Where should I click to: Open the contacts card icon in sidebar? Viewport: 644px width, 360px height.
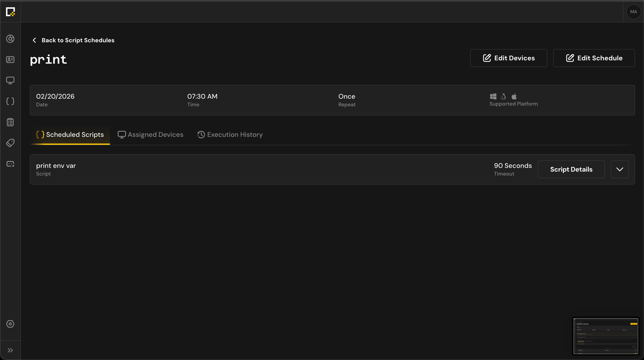tap(10, 59)
